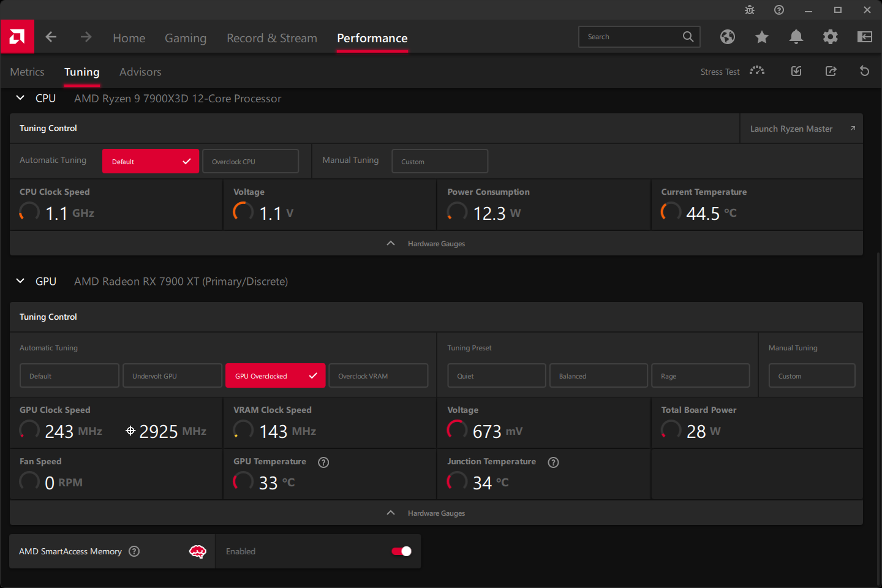Open the web browser globe icon
882x588 pixels.
[728, 37]
